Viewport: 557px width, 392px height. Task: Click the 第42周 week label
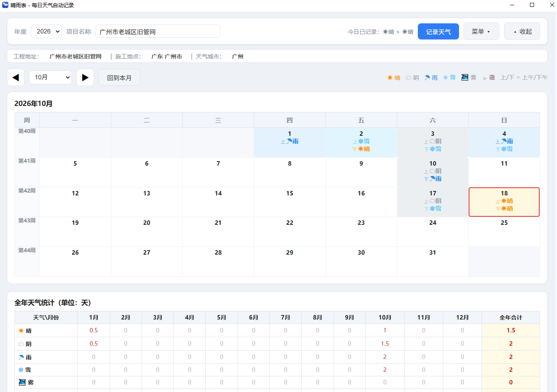tap(27, 191)
